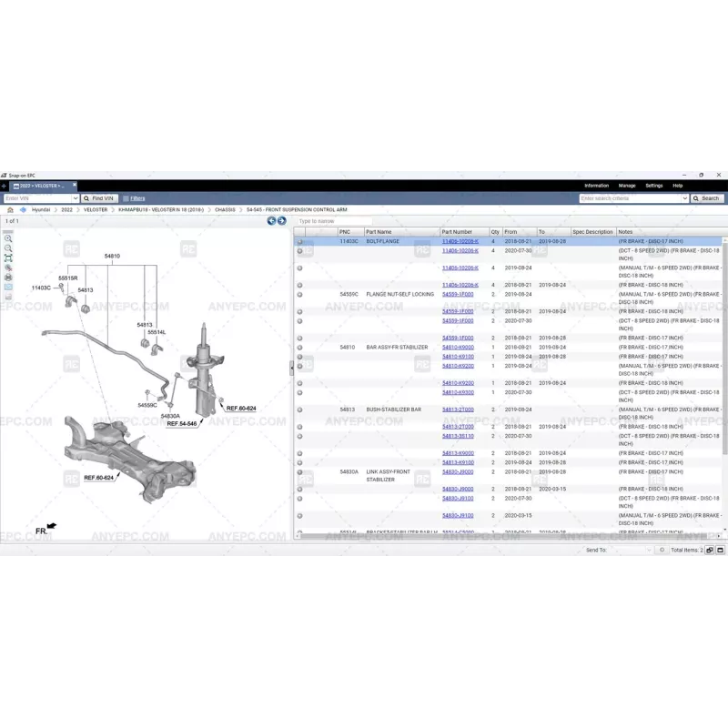The image size is (728, 728).
Task: Click the print diagram icon
Action: pyautogui.click(x=8, y=278)
